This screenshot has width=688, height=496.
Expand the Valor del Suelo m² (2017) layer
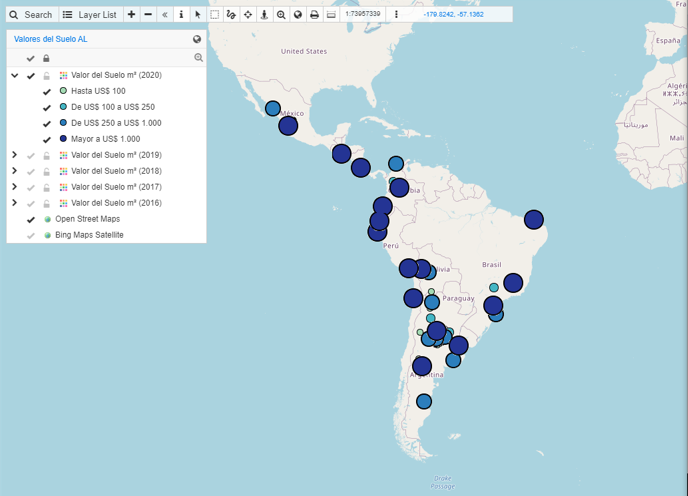coord(15,187)
